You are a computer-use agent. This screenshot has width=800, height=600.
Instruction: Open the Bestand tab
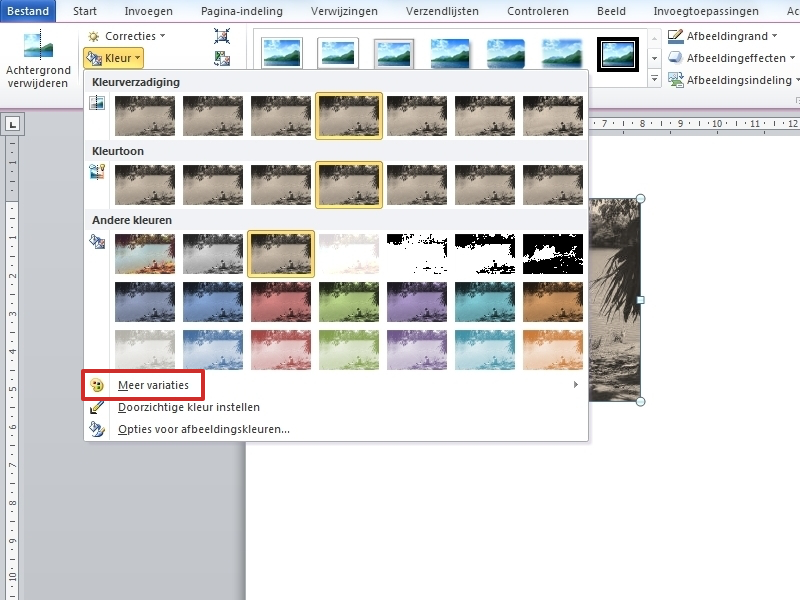28,11
